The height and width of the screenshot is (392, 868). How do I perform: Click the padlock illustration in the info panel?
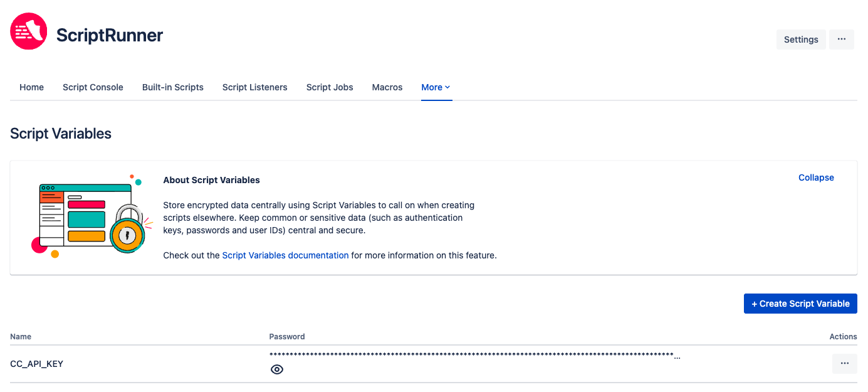tap(127, 230)
